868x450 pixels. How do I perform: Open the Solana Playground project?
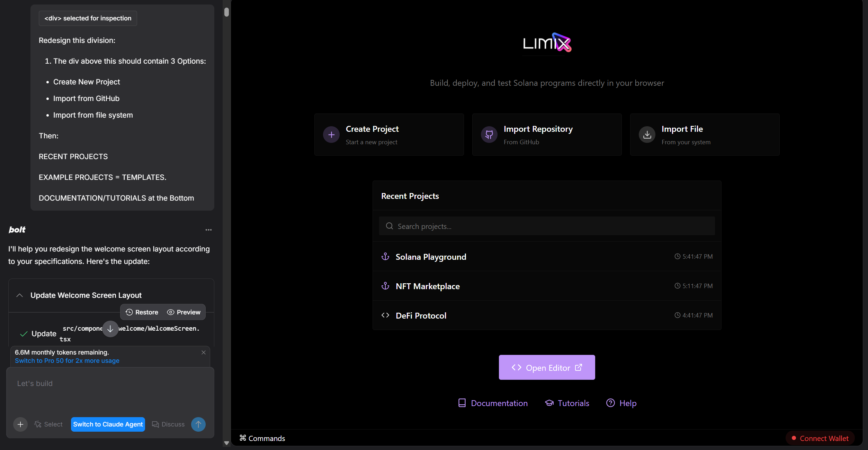tap(431, 257)
